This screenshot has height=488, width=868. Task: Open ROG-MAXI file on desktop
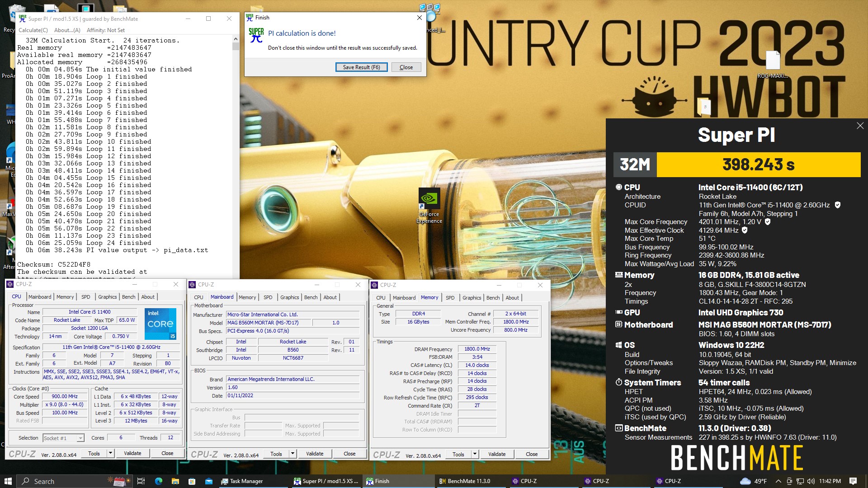[773, 65]
